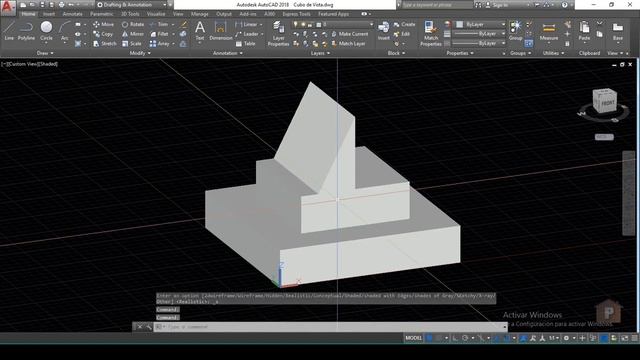Viewport: 640px width, 360px height.
Task: Open the AutoCAD application menu logo
Action: tap(8, 8)
